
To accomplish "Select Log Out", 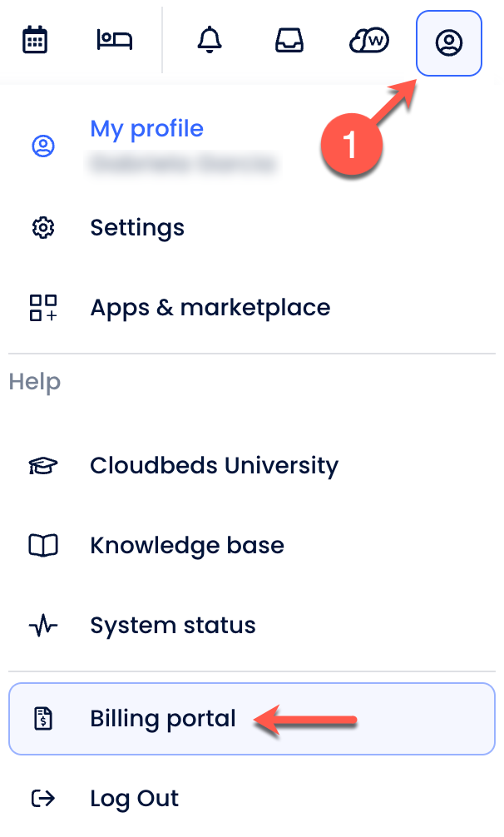I will tap(134, 800).
